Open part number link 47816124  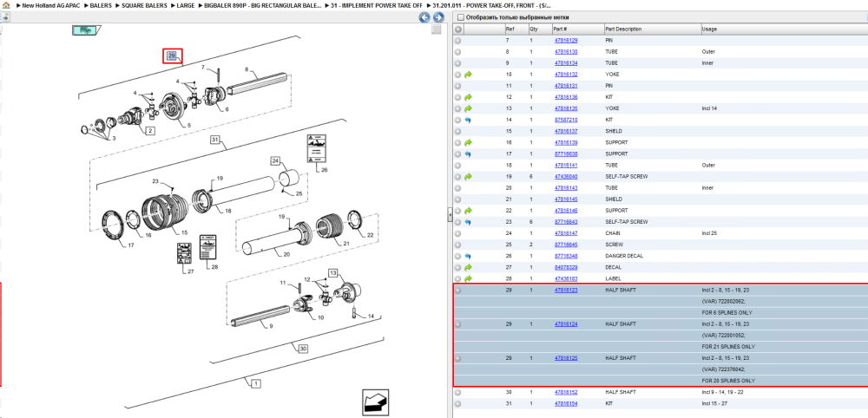coord(566,324)
